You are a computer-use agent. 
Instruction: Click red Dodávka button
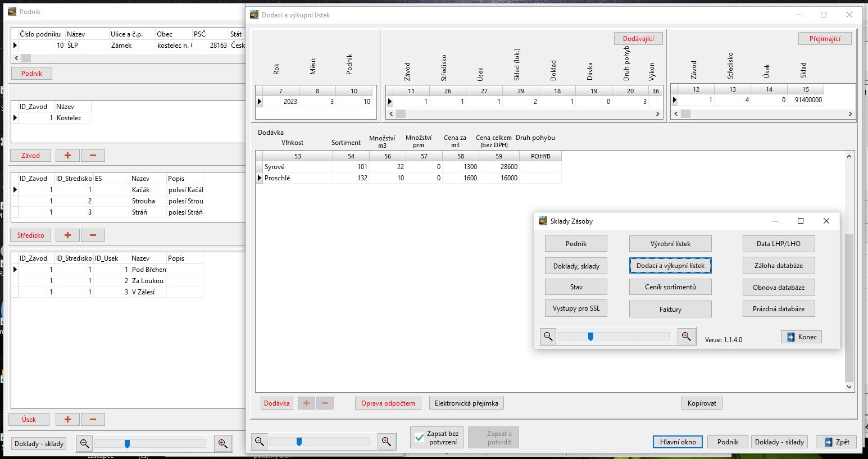coord(277,403)
